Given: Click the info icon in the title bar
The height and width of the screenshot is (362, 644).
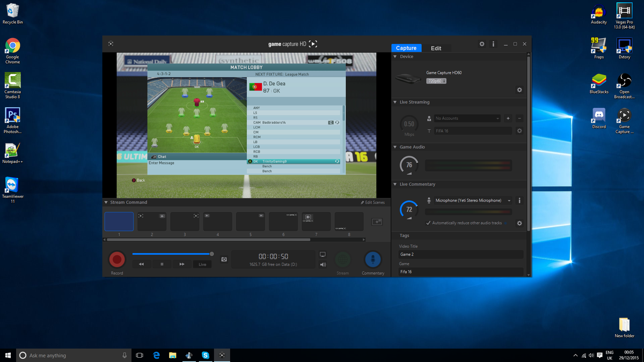Looking at the screenshot, I should pos(493,44).
